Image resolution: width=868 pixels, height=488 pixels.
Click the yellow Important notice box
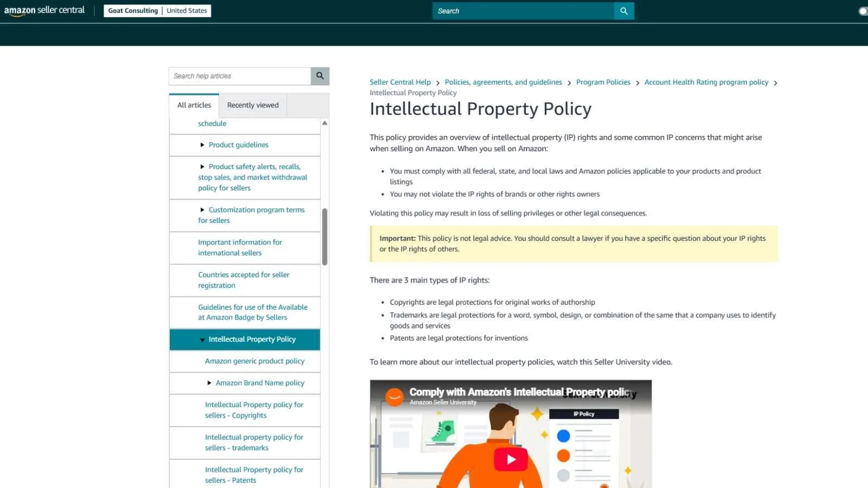pos(574,244)
